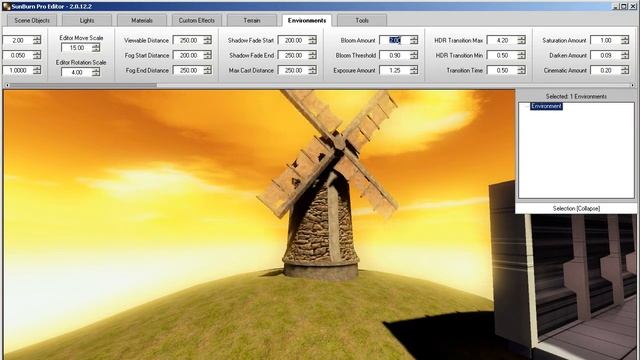Adjust the Cinematic Amount spinner arrows
Viewport: 640px width, 360px height.
[625, 70]
